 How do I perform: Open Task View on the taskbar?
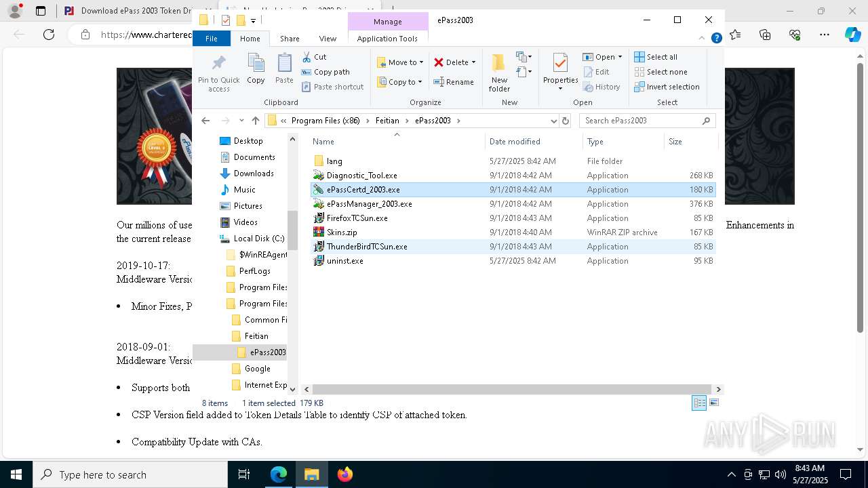click(x=244, y=474)
